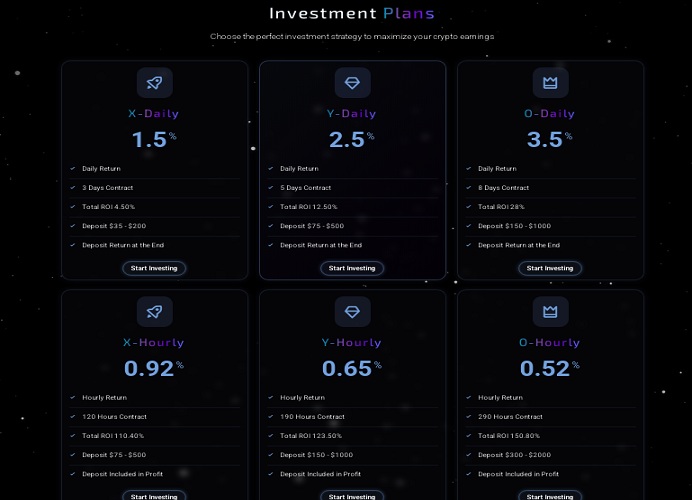Click the diamond icon on Y-Daily card
Screen dimensions: 692x500
tap(352, 83)
